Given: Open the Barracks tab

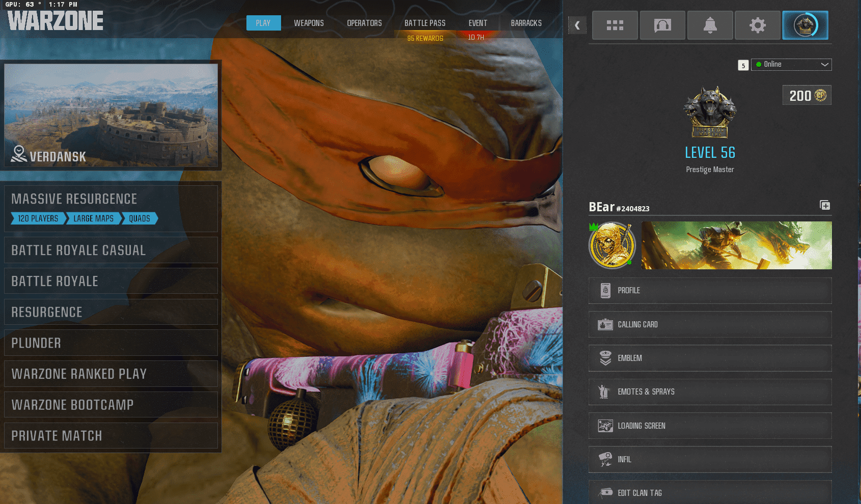Looking at the screenshot, I should click(x=526, y=23).
